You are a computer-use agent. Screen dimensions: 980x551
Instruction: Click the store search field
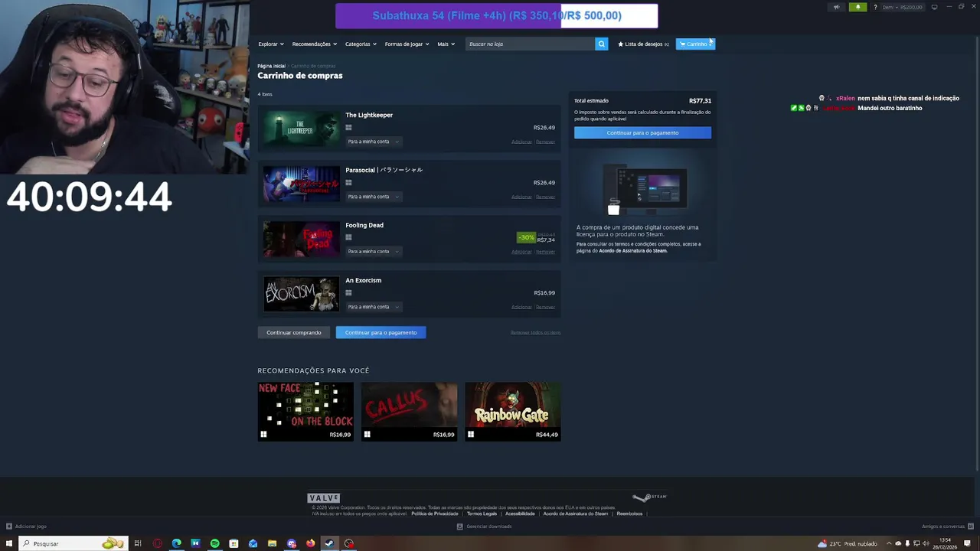[x=530, y=44]
